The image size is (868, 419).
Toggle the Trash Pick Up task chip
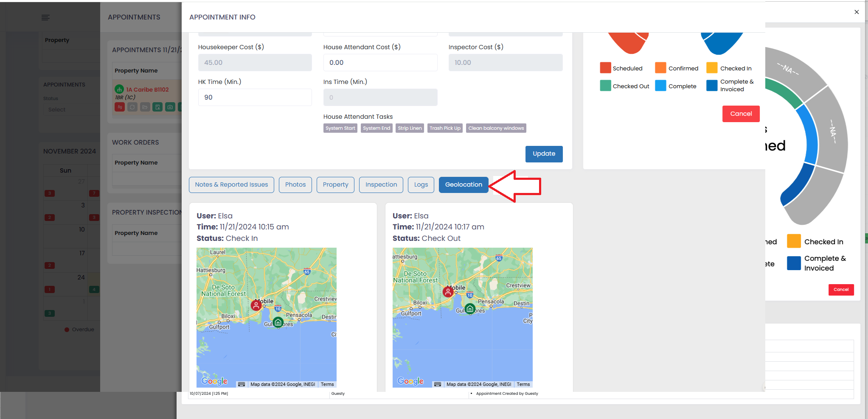point(444,128)
